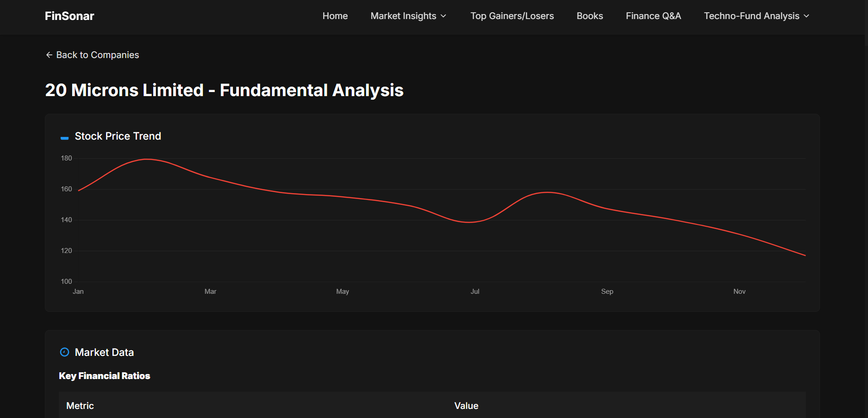Click the Nov x-axis label
Image resolution: width=868 pixels, height=418 pixels.
[x=739, y=292]
